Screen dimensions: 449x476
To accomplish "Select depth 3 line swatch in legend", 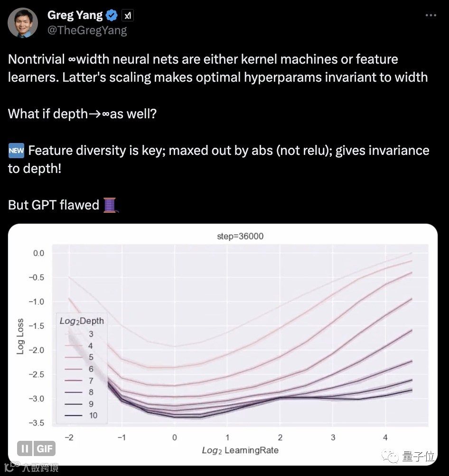I will (69, 334).
